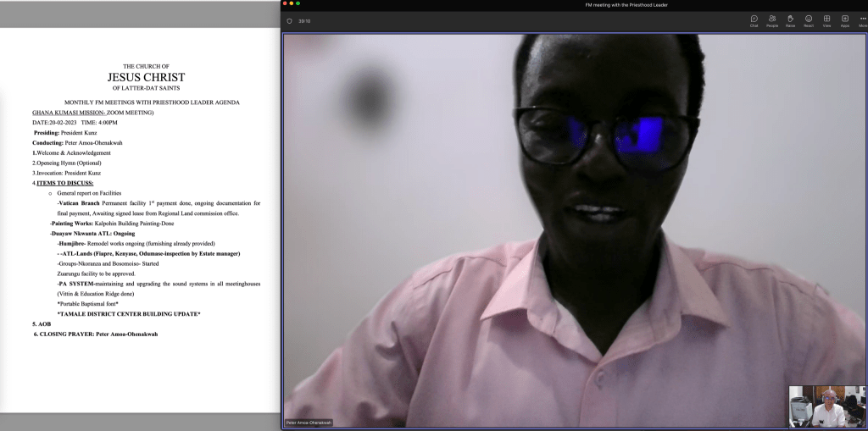Image resolution: width=868 pixels, height=431 pixels.
Task: Click the FM meeting window title bar
Action: pyautogui.click(x=574, y=4)
